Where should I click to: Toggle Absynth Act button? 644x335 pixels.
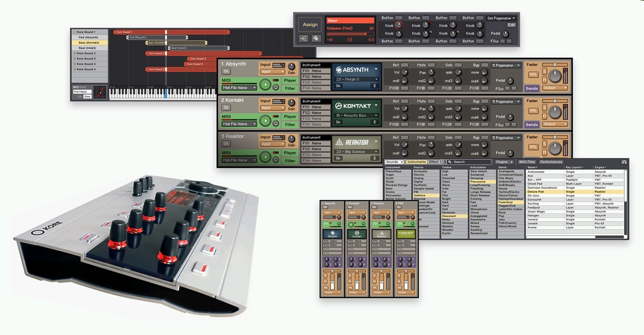click(x=405, y=65)
